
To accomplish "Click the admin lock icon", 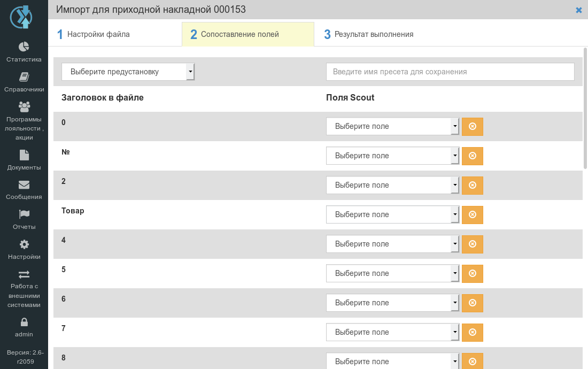I will (24, 322).
